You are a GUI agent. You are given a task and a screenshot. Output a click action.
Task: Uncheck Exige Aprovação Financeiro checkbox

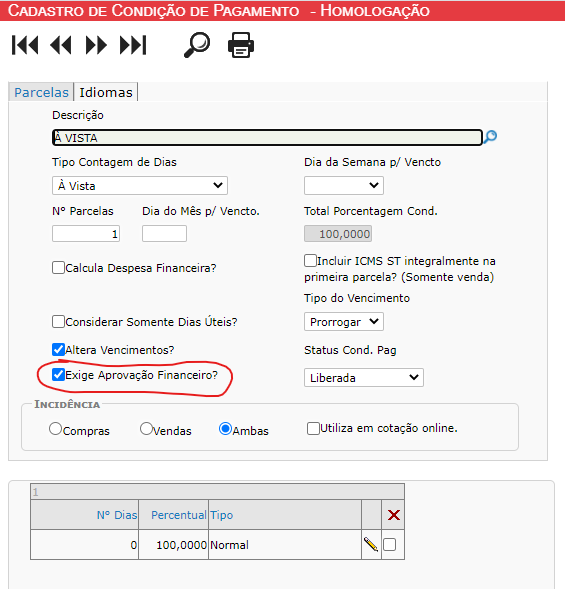click(58, 375)
